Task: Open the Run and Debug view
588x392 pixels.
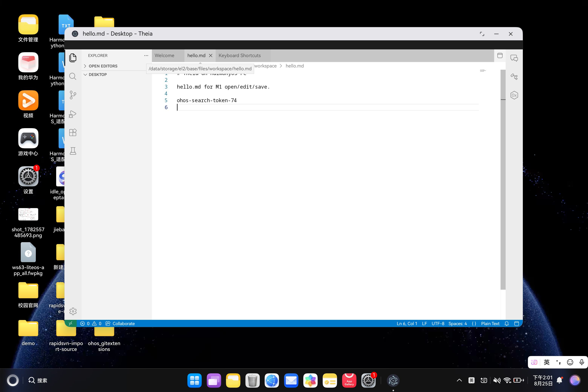Action: click(73, 114)
